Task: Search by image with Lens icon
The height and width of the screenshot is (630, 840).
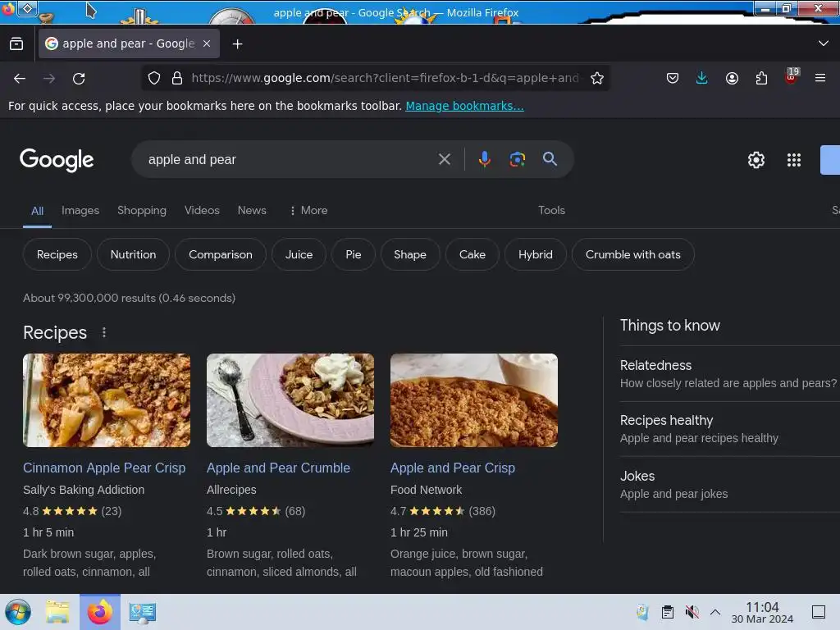Action: click(517, 159)
